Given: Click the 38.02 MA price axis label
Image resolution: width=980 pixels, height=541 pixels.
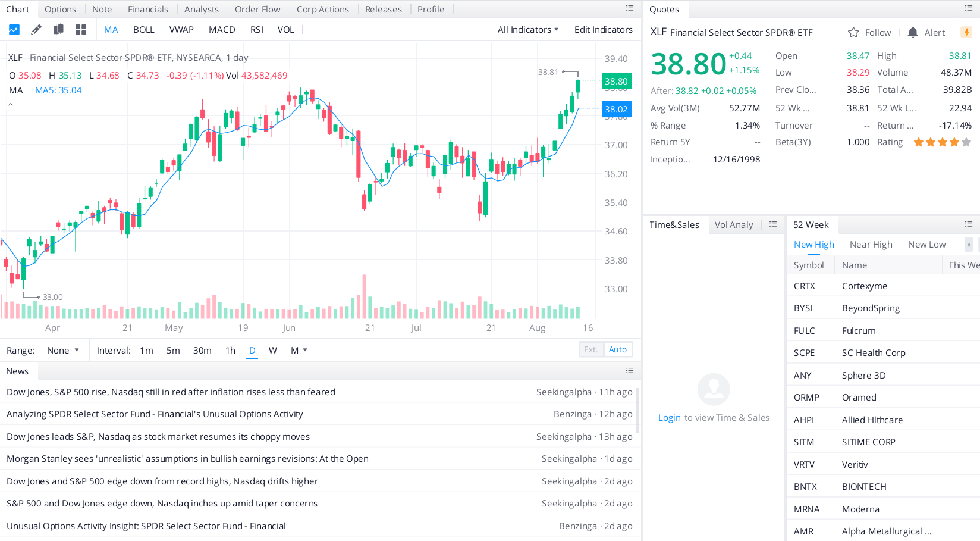Looking at the screenshot, I should coord(616,110).
